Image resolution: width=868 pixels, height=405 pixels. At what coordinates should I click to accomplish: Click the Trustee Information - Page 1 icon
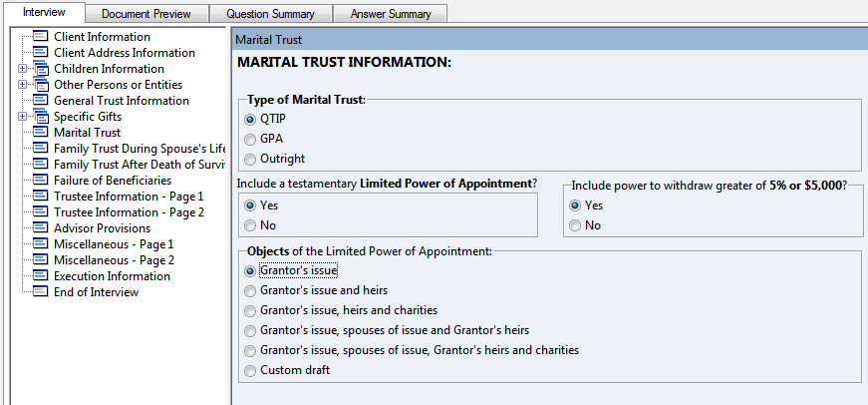(x=41, y=197)
